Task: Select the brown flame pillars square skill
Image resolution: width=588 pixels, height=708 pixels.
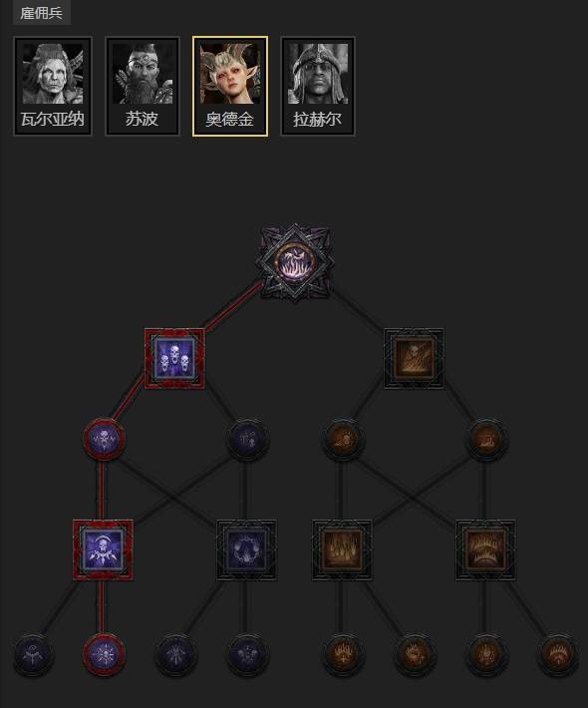Action: pos(343,550)
